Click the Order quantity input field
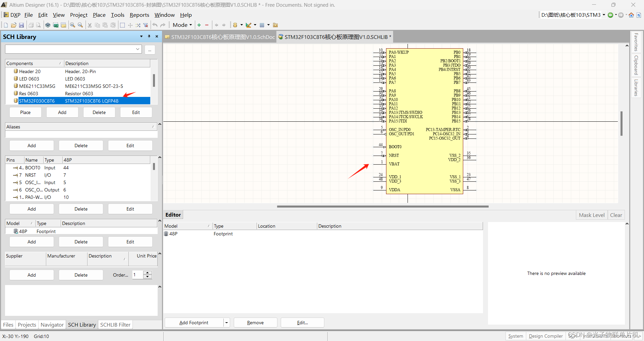The width and height of the screenshot is (644, 341). pos(138,275)
